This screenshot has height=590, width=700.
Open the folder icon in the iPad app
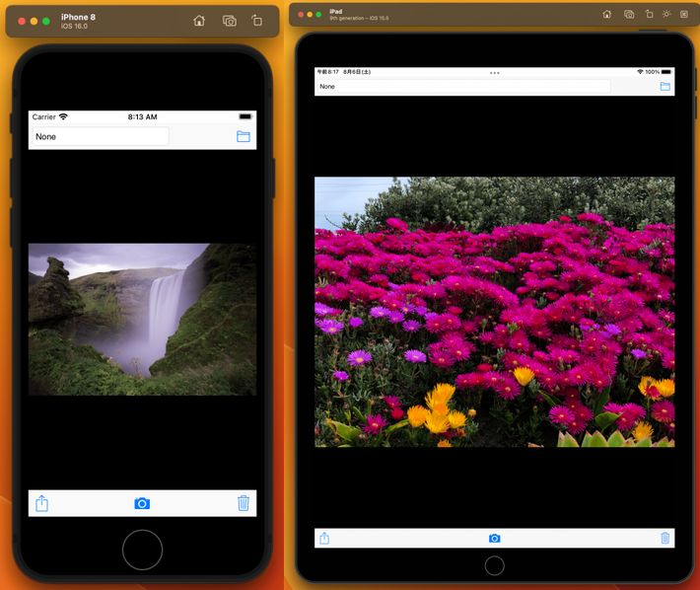pos(665,87)
